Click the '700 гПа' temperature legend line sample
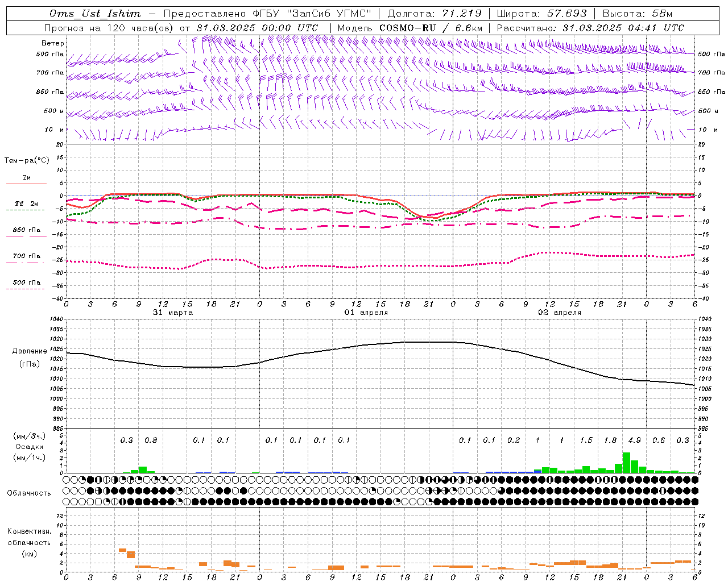Screen dimensions: 728x582 coord(26,263)
